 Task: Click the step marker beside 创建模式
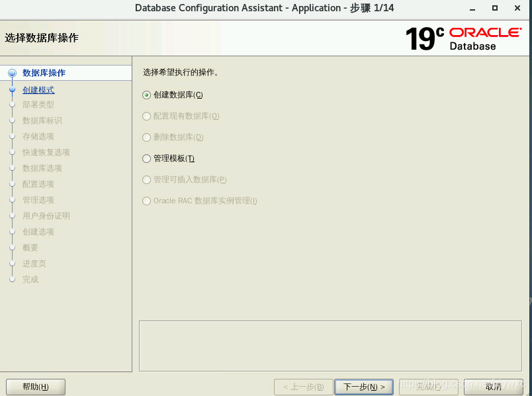pos(12,89)
